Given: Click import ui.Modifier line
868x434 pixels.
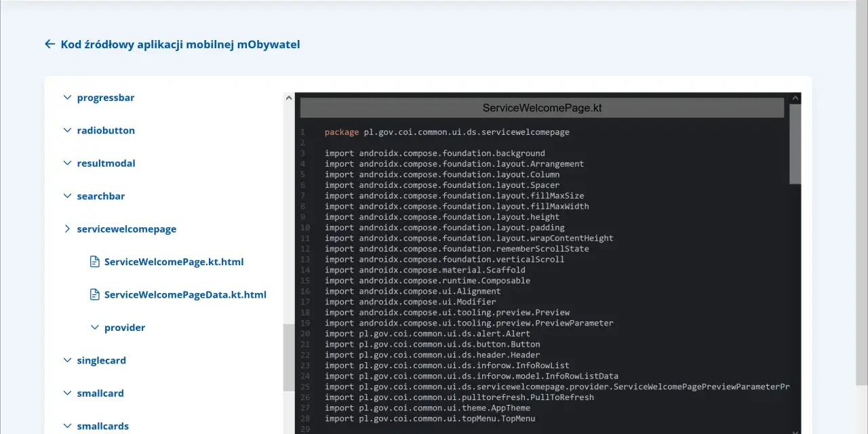Looking at the screenshot, I should (410, 302).
